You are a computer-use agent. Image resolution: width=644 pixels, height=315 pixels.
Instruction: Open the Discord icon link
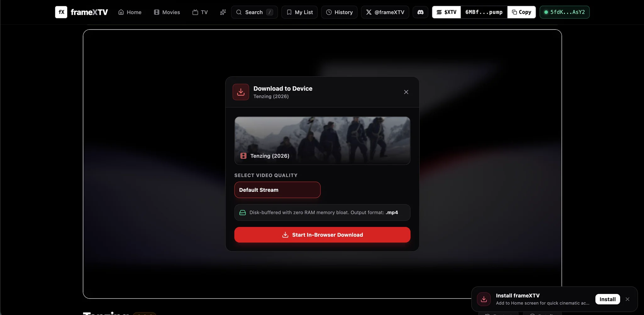pos(420,12)
